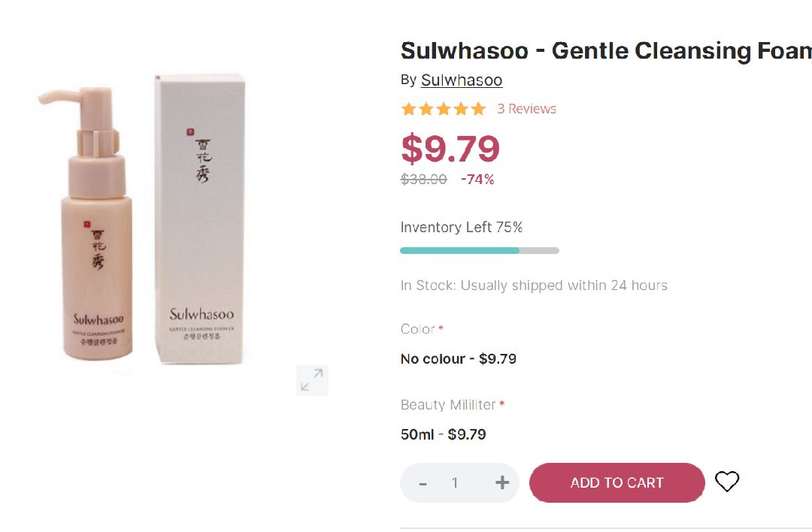Click the crossed-out $38.00 original price
This screenshot has height=532, width=812.
point(423,180)
